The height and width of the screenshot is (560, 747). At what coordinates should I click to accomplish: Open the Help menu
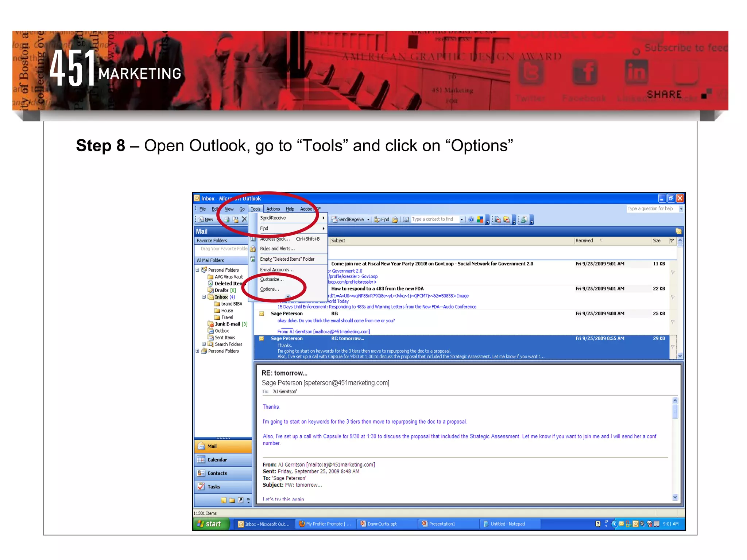pos(290,209)
